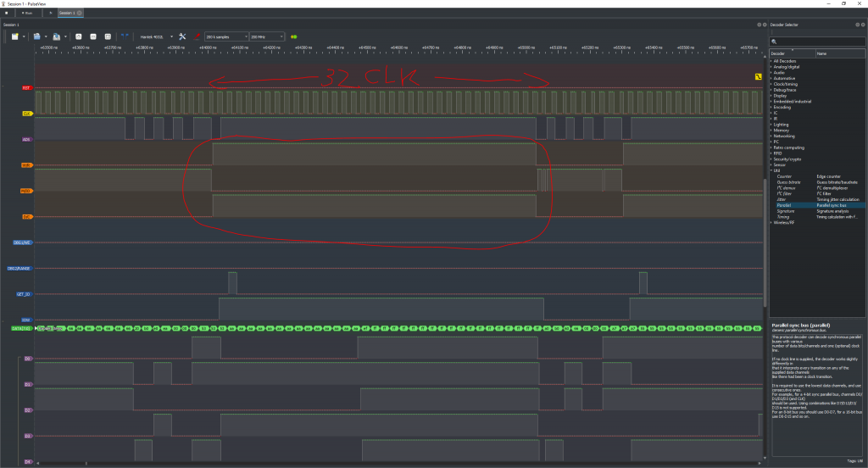Expand the All Decoders category

pyautogui.click(x=771, y=61)
